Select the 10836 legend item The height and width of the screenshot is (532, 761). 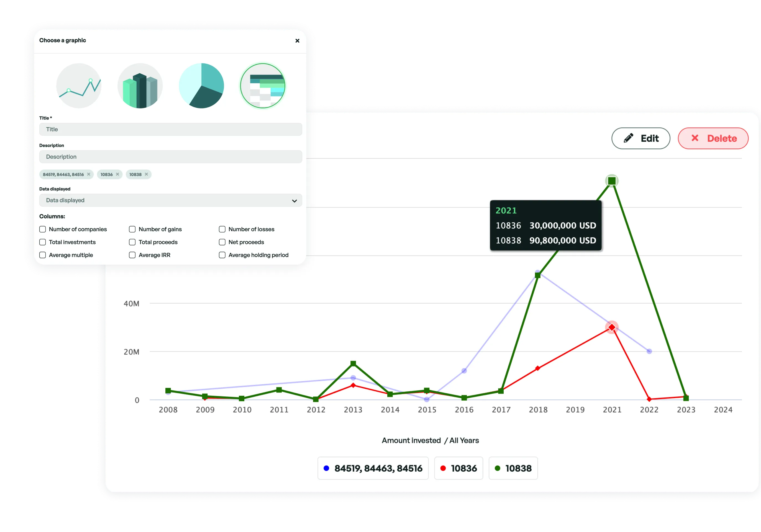[459, 468]
